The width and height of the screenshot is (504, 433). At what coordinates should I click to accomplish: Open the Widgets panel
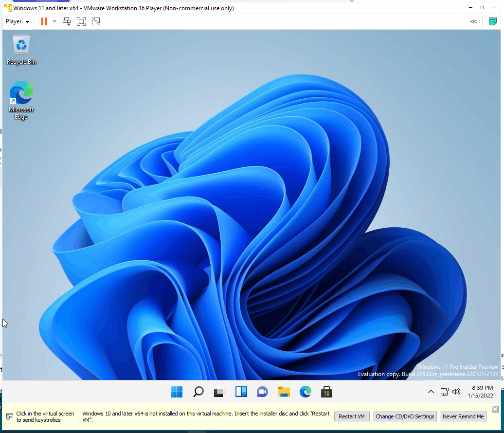[x=241, y=392]
